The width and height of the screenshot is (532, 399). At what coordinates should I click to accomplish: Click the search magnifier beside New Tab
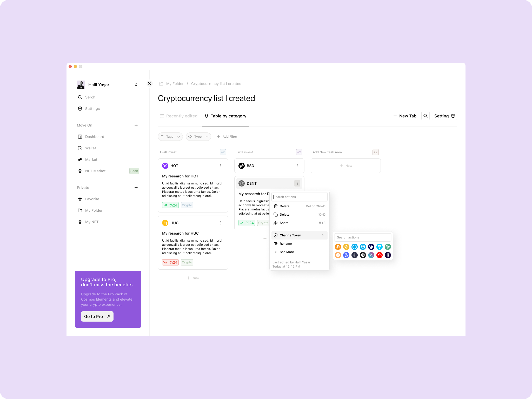(x=425, y=116)
